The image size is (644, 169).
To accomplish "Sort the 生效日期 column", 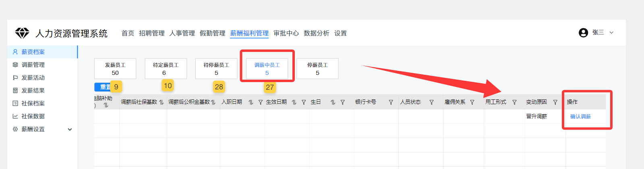I will pos(294,102).
